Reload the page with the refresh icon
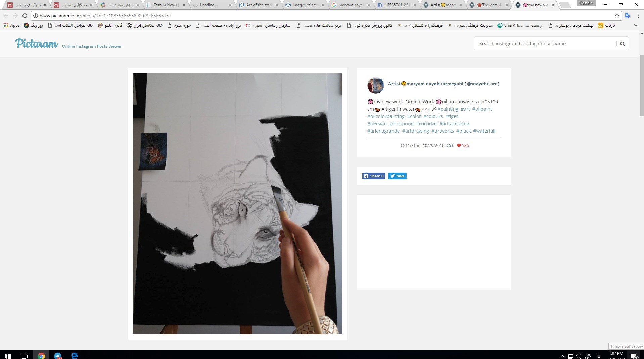 coord(25,16)
